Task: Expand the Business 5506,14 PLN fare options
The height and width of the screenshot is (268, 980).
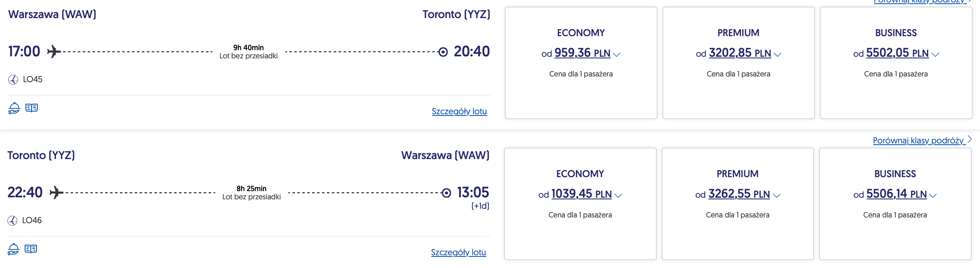Action: (933, 195)
